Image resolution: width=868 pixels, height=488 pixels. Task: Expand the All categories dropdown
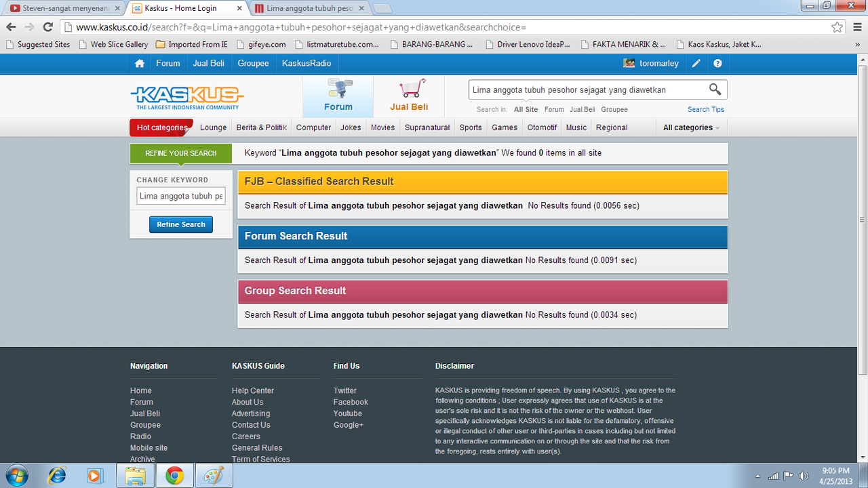[691, 127]
